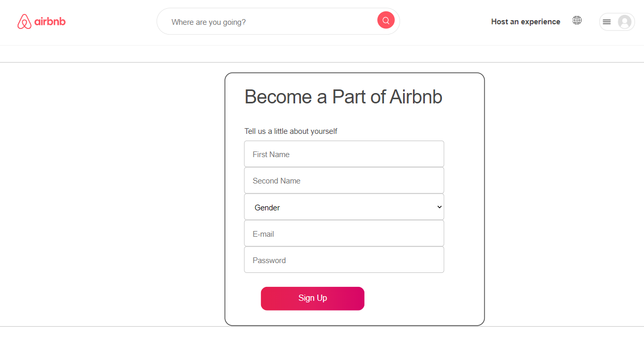Click the Airbnb Bélo logo symbol
Screen dimensions: 644x337
click(24, 22)
